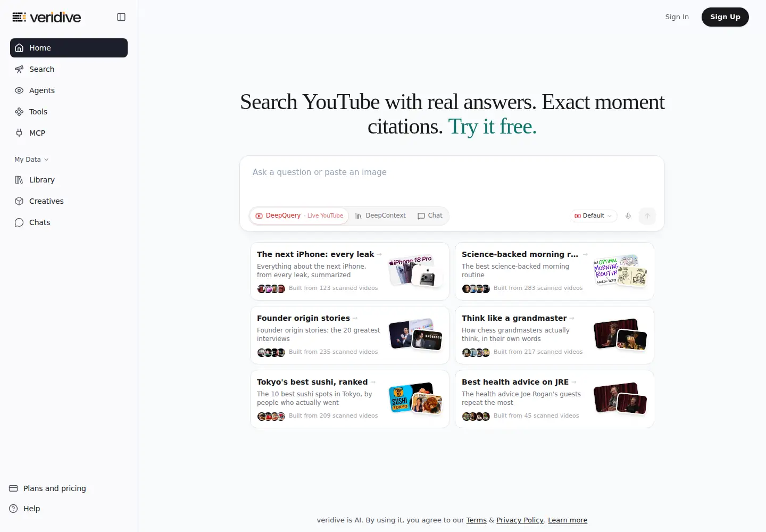Click channel avatars on iPhone leak card
The image size is (766, 532).
(271, 288)
